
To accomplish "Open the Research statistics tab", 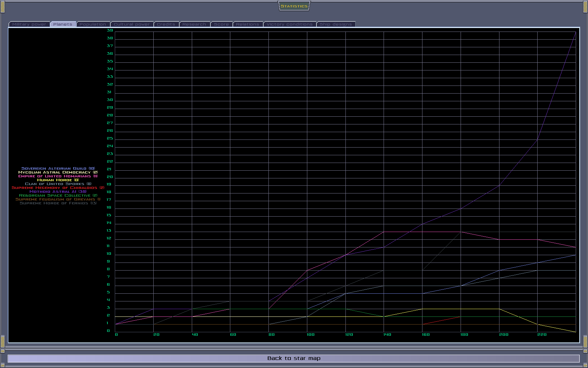I will pos(194,24).
